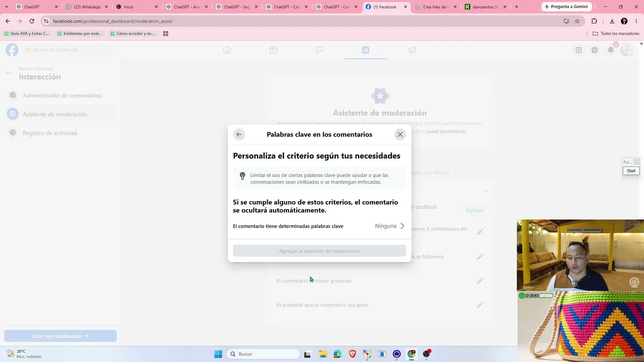
Task: Close the Palabras clave en los comentarios dialog
Action: click(400, 134)
